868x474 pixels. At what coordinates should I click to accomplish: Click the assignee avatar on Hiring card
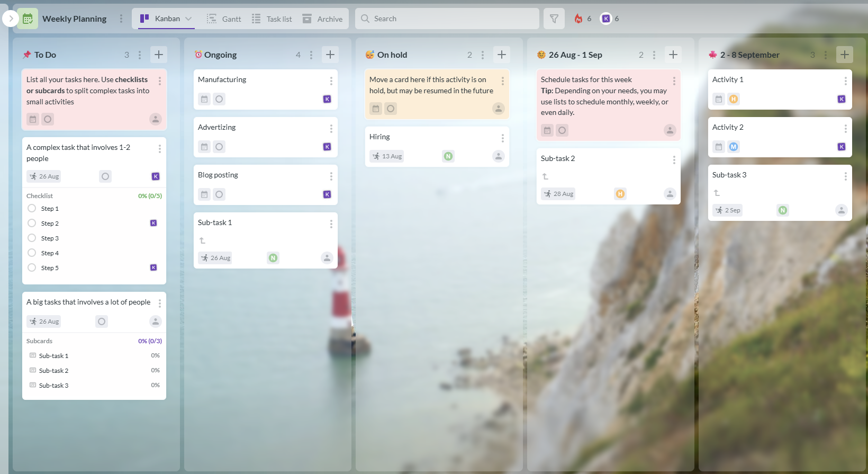click(x=499, y=156)
